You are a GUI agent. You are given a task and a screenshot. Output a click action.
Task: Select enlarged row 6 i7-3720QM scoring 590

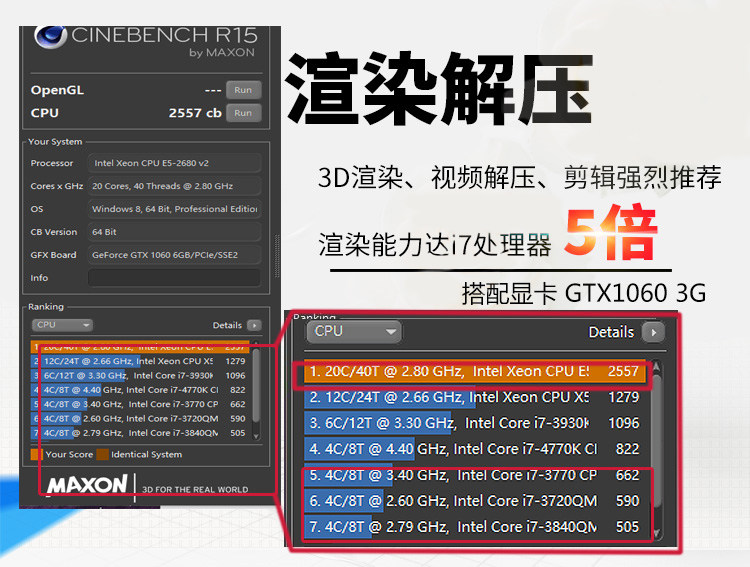tap(475, 500)
